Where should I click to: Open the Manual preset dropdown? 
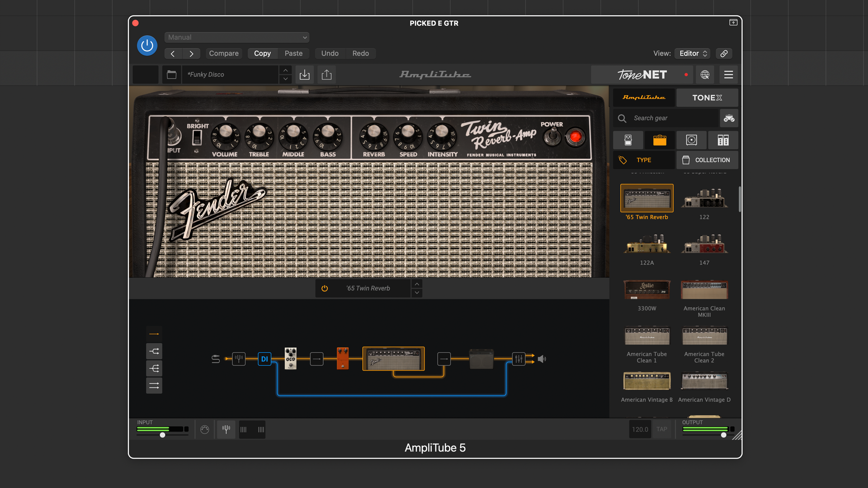(x=237, y=38)
